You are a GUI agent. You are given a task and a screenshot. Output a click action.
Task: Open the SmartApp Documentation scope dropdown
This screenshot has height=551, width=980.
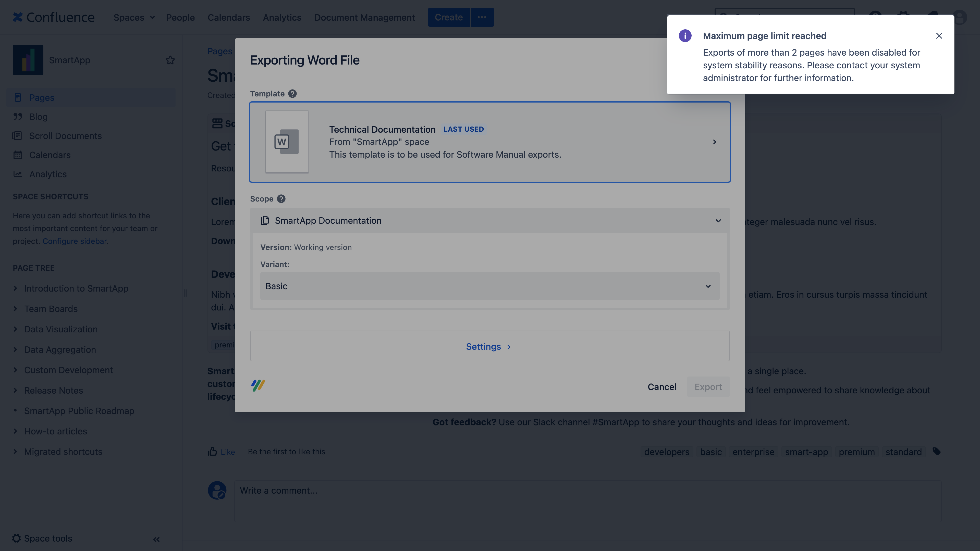tap(490, 221)
